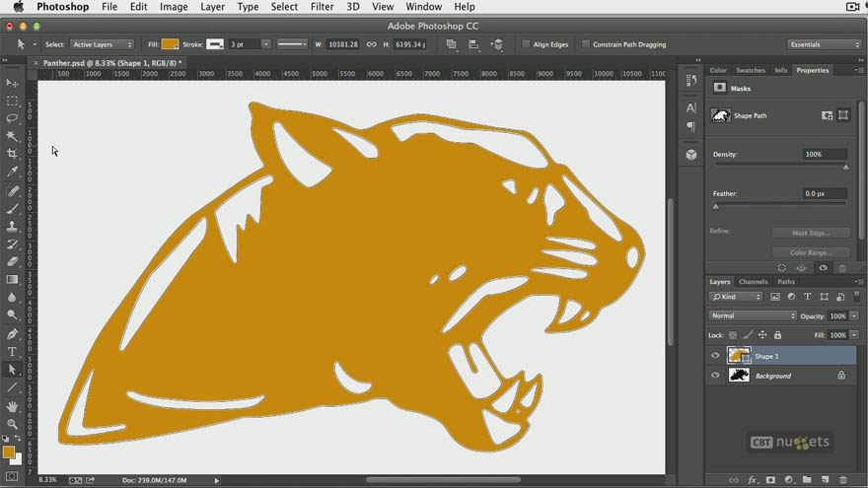Open the Active Layers select dropdown

tap(102, 44)
